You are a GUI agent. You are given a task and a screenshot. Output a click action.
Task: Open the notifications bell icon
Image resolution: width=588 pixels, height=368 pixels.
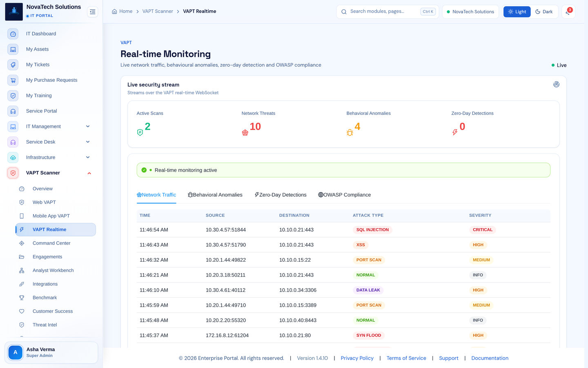click(568, 12)
